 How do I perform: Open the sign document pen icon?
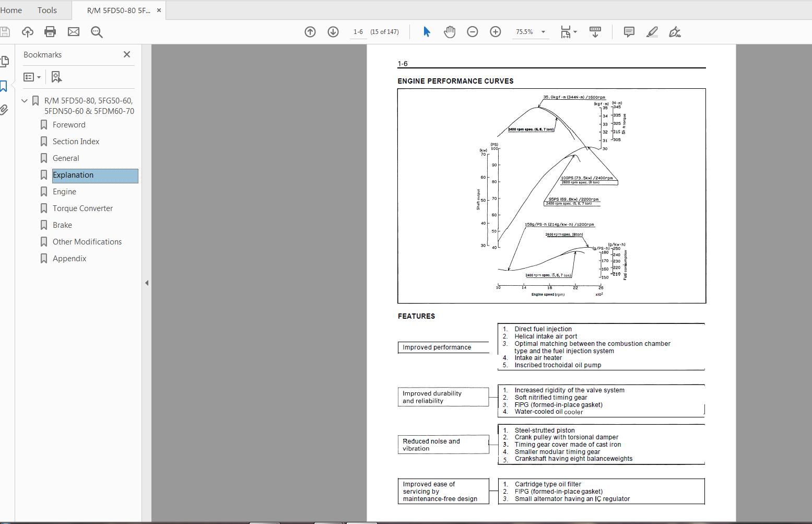tap(675, 32)
